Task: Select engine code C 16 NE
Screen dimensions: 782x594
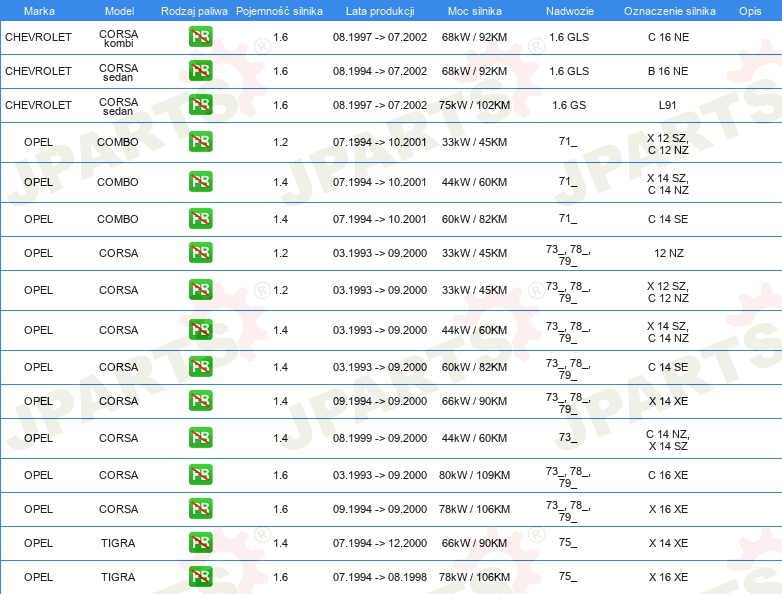Action: click(x=668, y=37)
